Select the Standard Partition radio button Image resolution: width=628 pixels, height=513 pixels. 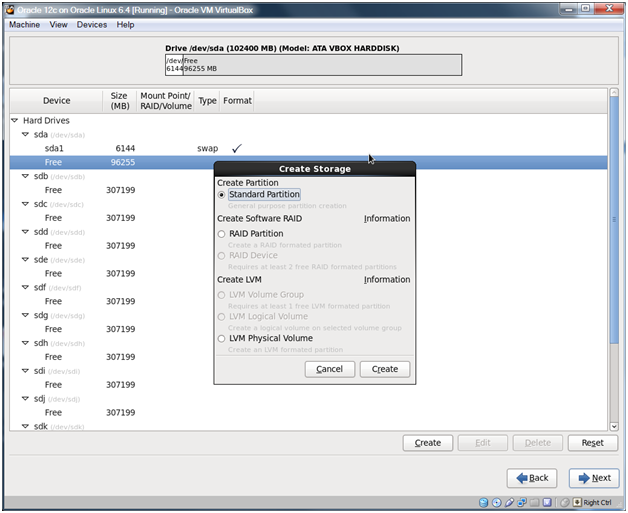[222, 195]
